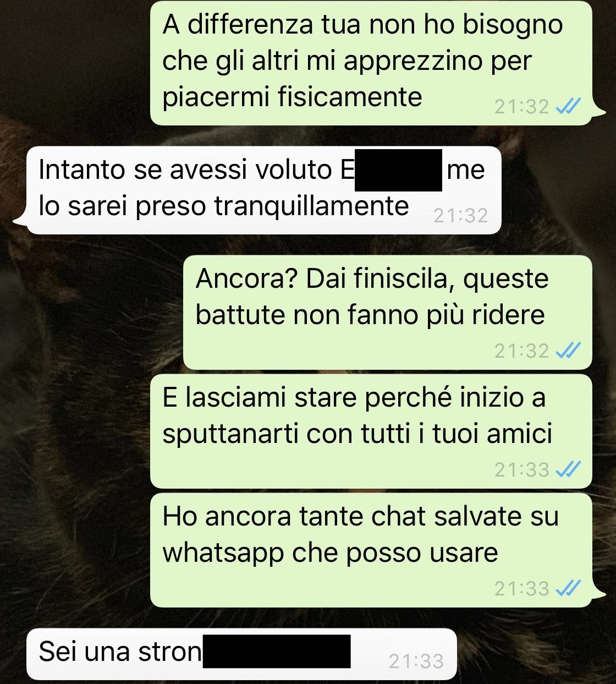The height and width of the screenshot is (684, 616).
Task: Tap the 21:32 timestamp on 'più ridere' message
Action: pos(522,351)
